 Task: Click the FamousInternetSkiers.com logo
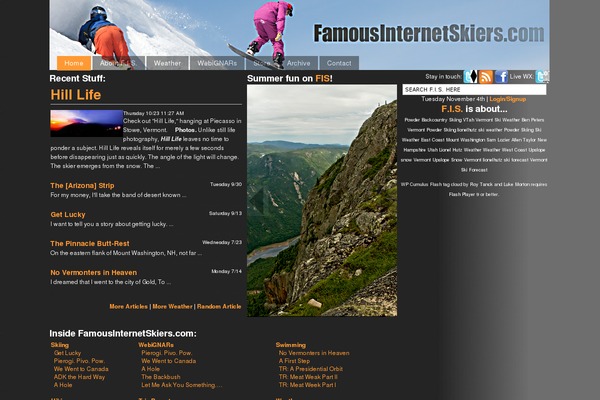429,33
